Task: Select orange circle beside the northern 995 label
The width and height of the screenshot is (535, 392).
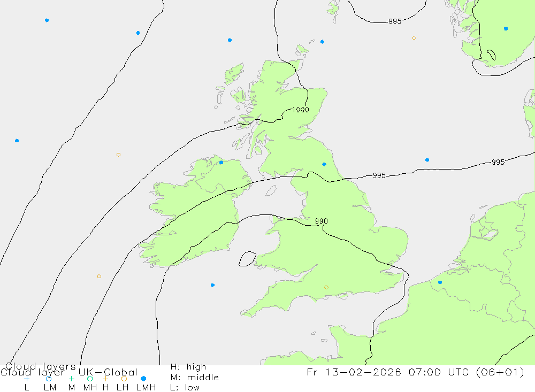Action: click(x=414, y=38)
